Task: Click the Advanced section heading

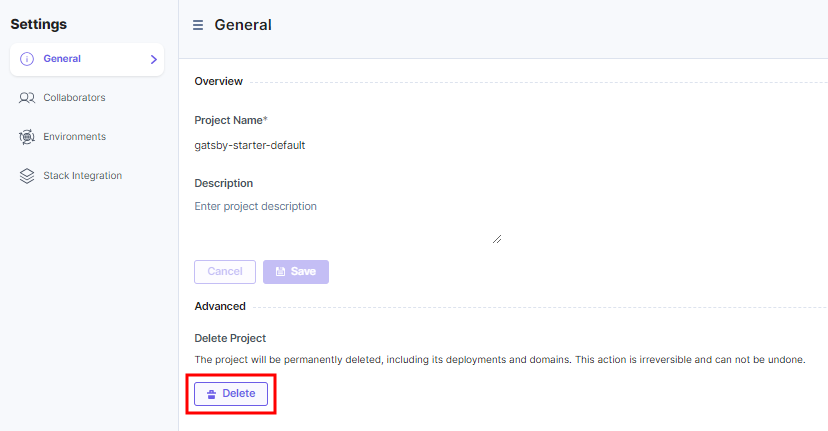Action: coord(220,306)
